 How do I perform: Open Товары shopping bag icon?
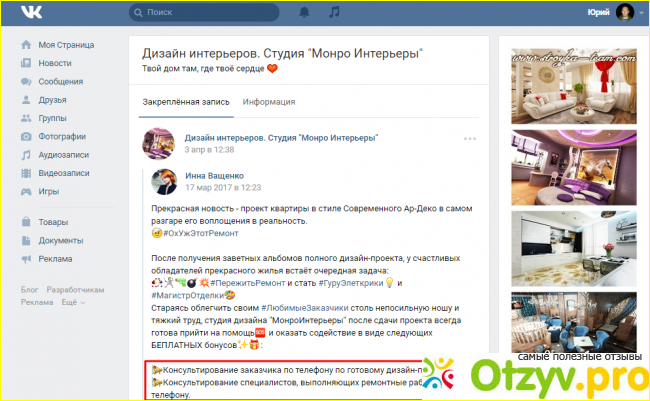(x=26, y=222)
